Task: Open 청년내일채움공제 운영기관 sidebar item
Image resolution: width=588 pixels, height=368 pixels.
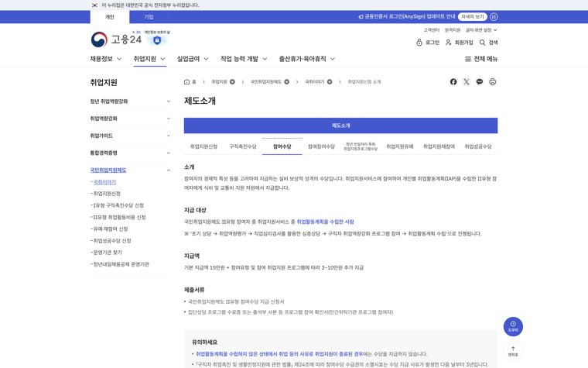Action: tap(121, 264)
